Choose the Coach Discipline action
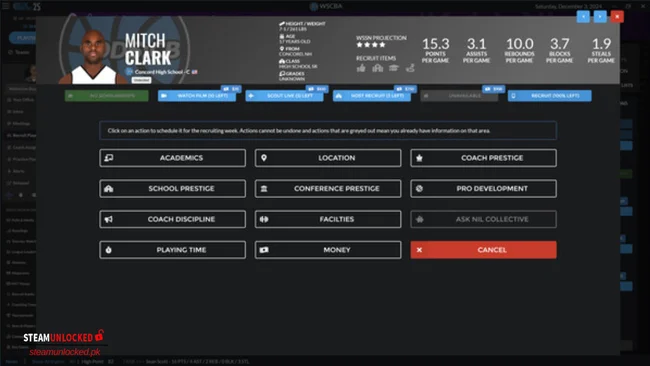Screen dimensions: 650x366 [172, 219]
